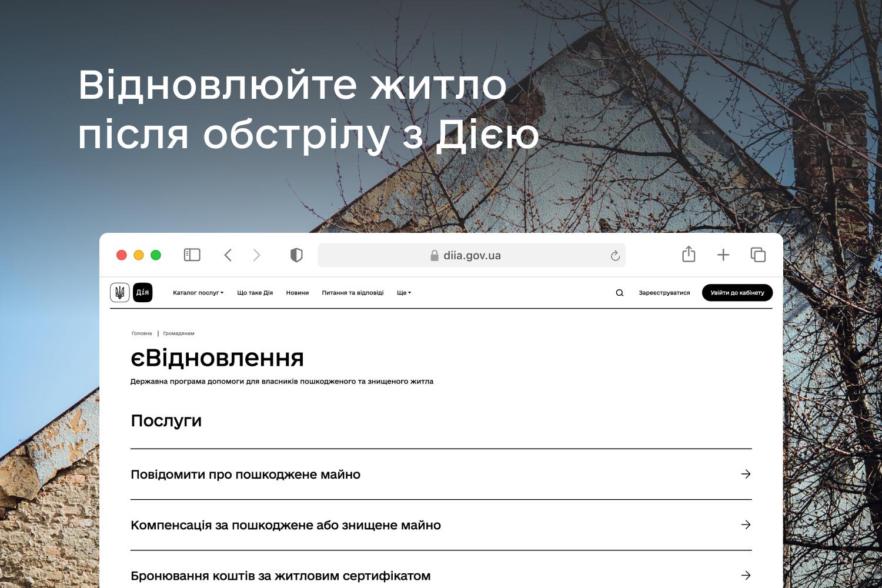Viewport: 882px width, 588px height.
Task: Click arrow for Бронювання коштів row
Action: [x=746, y=575]
